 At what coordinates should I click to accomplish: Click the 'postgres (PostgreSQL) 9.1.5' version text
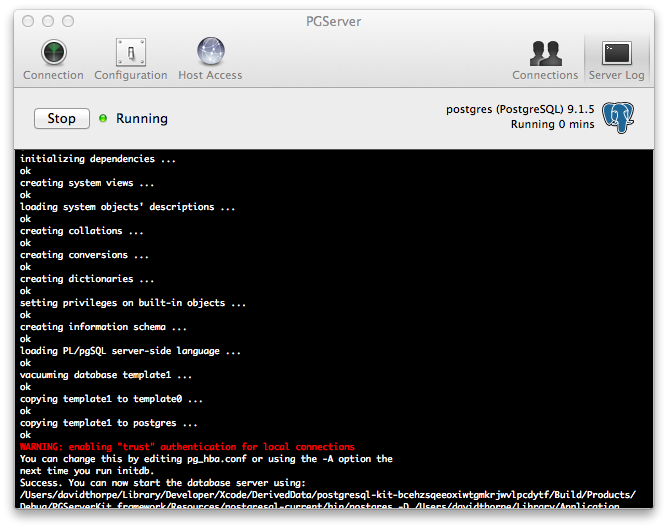coord(520,109)
